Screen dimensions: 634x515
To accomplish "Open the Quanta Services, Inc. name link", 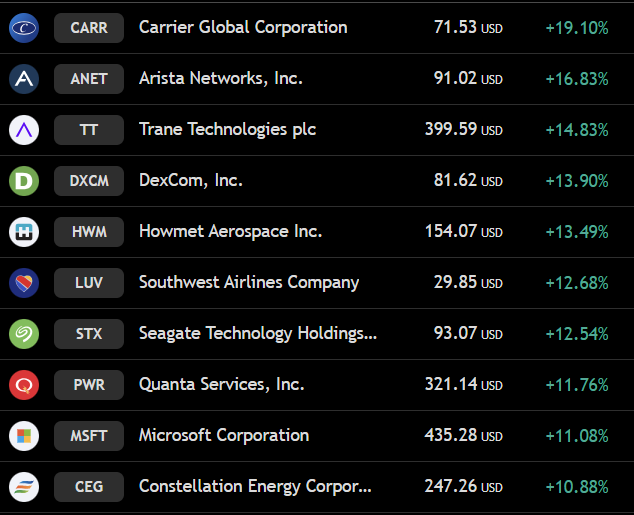I will (x=222, y=384).
